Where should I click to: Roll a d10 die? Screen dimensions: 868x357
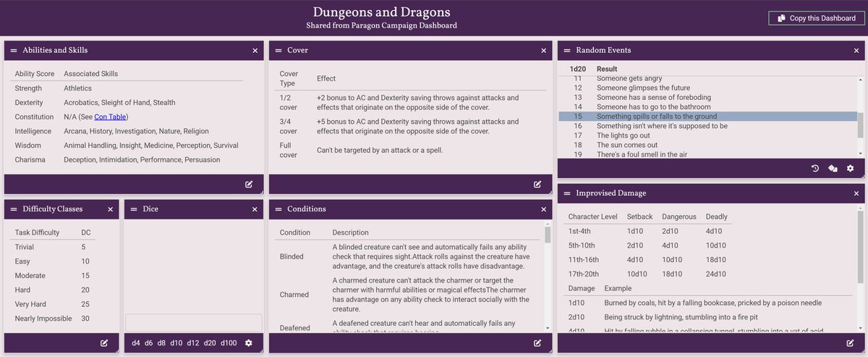176,343
